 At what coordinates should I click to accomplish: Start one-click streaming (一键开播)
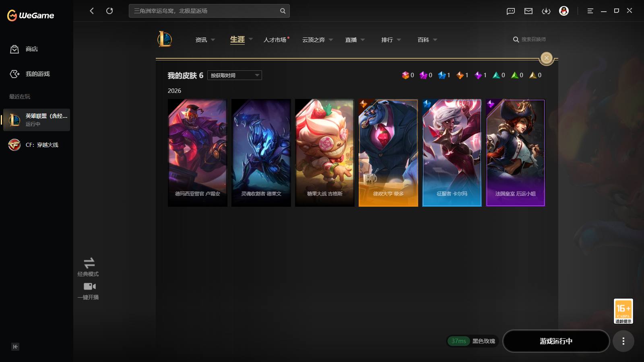click(x=88, y=291)
